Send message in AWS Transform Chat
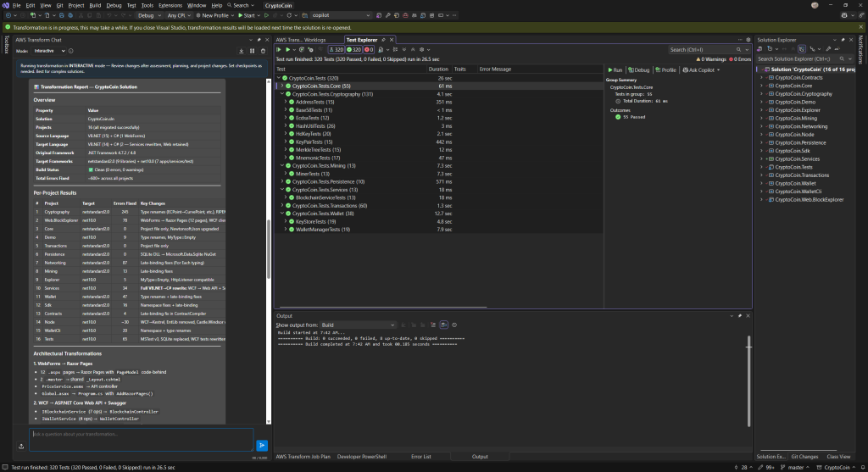868x472 pixels. point(262,445)
